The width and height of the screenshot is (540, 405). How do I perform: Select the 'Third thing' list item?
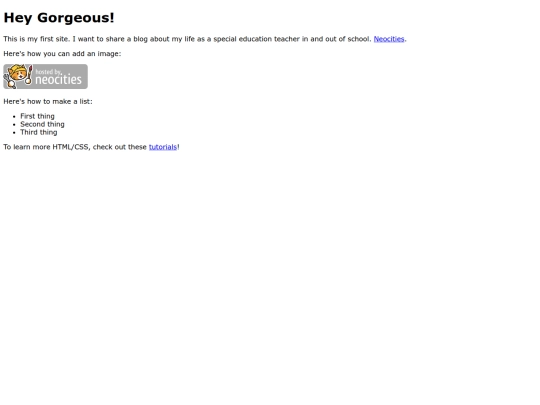coord(39,132)
